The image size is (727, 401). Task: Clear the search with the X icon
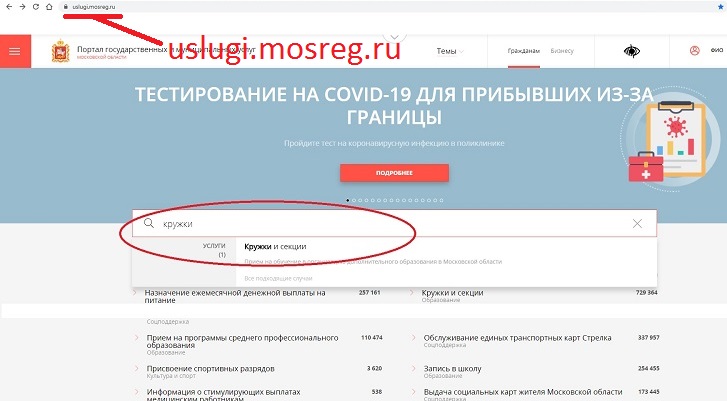click(638, 223)
